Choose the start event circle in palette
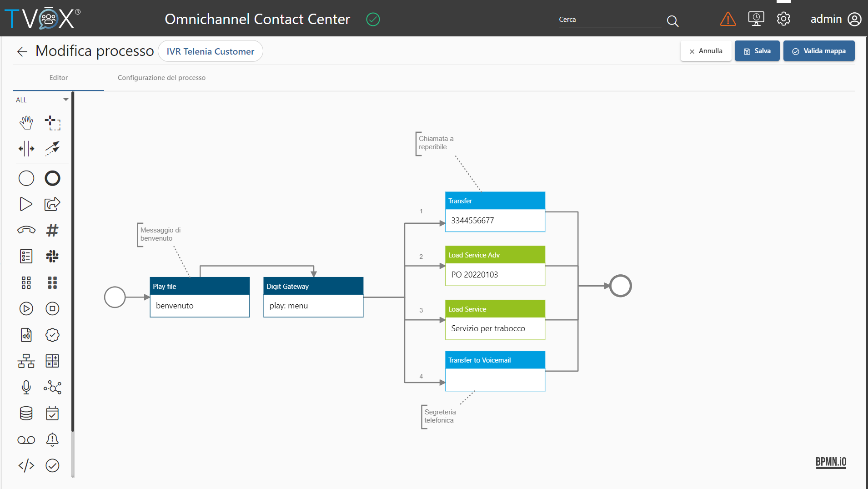The width and height of the screenshot is (868, 489). point(26,178)
